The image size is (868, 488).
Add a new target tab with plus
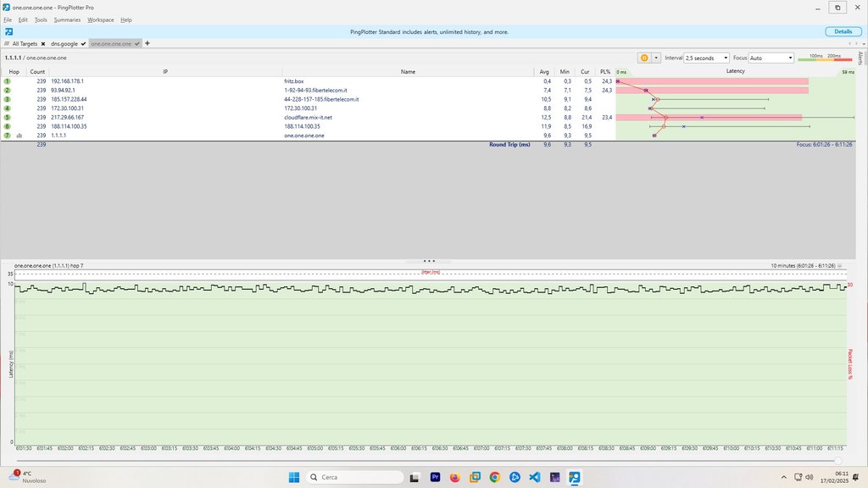click(x=147, y=43)
